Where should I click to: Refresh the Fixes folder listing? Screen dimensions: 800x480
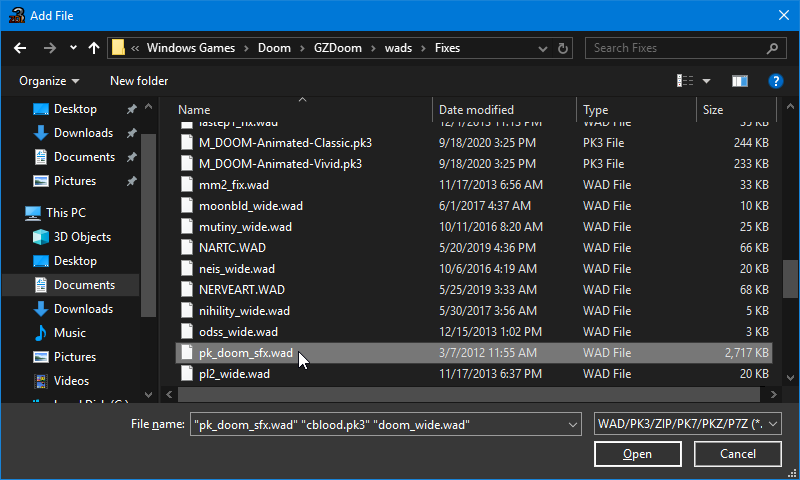tap(563, 48)
